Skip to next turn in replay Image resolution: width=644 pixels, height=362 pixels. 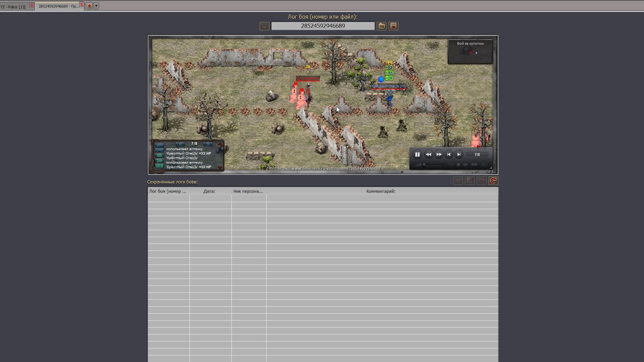click(x=459, y=154)
